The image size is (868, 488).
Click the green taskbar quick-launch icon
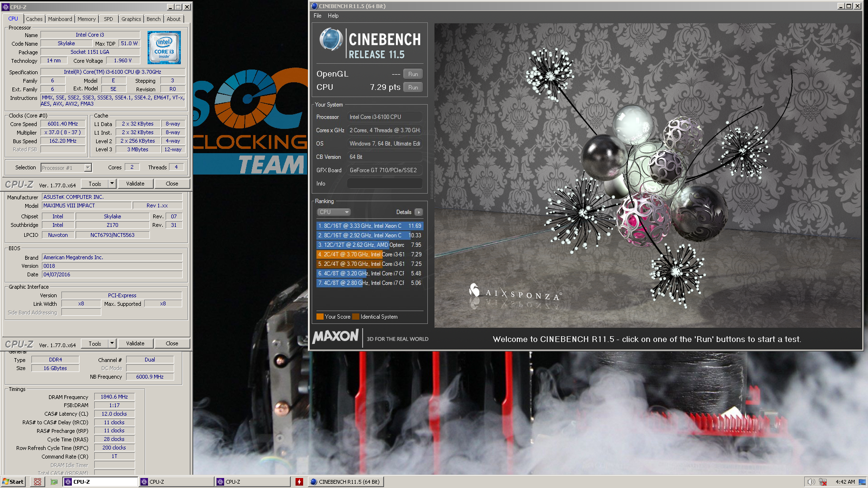pos(54,482)
